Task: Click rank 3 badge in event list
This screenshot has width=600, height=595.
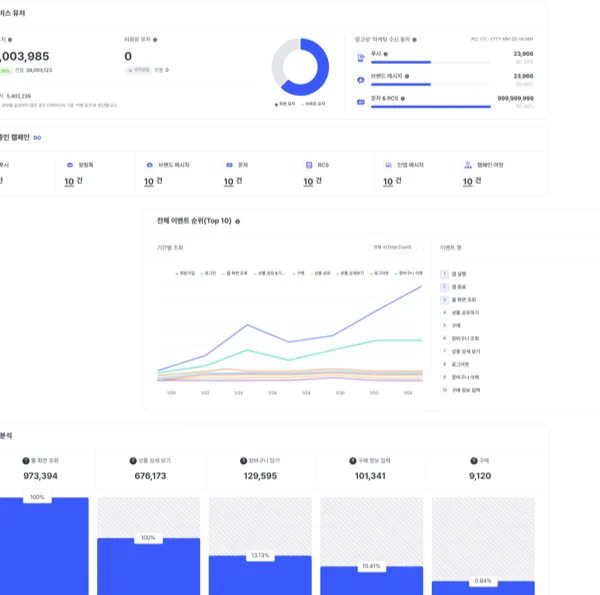Action: (x=445, y=300)
